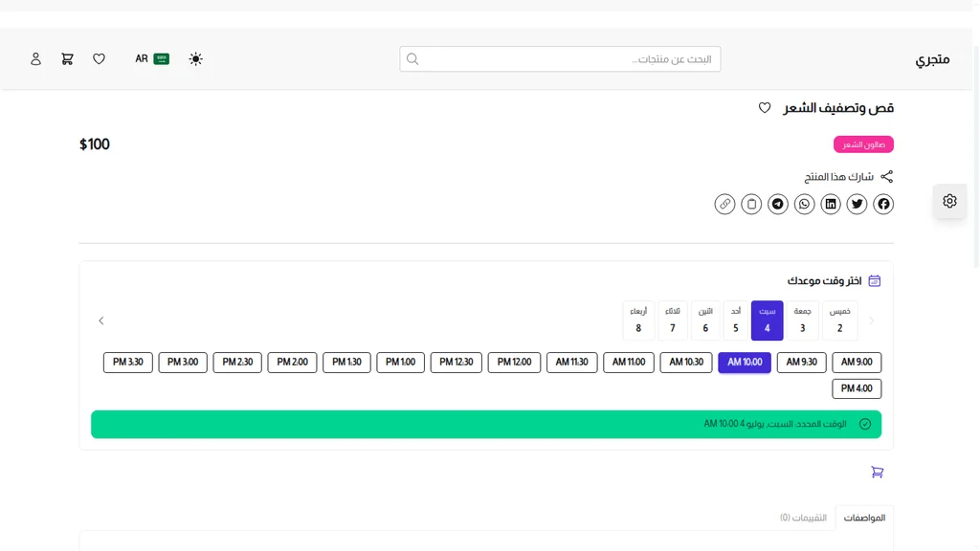The height and width of the screenshot is (551, 980).
Task: Share product via LinkedIn icon
Action: (x=831, y=204)
